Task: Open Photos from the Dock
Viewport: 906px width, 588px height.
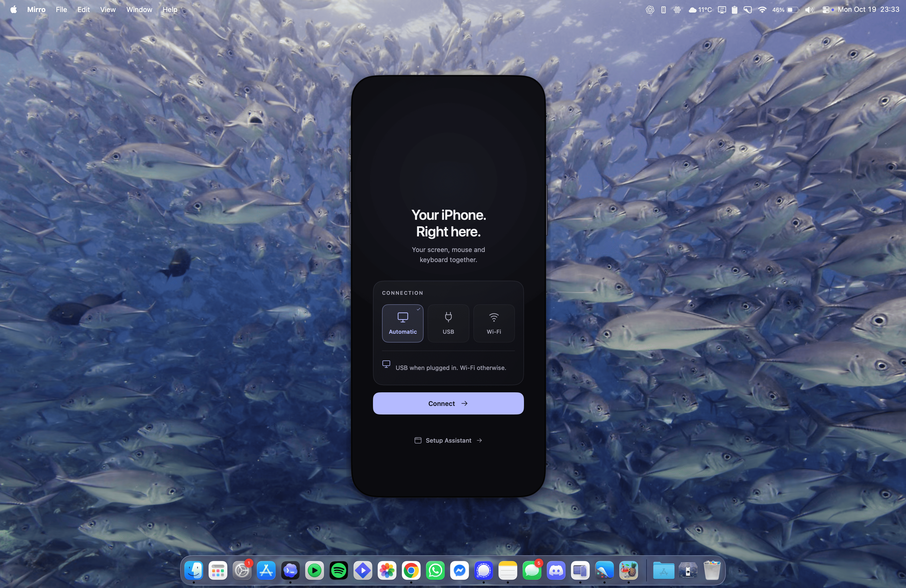Action: pos(387,570)
